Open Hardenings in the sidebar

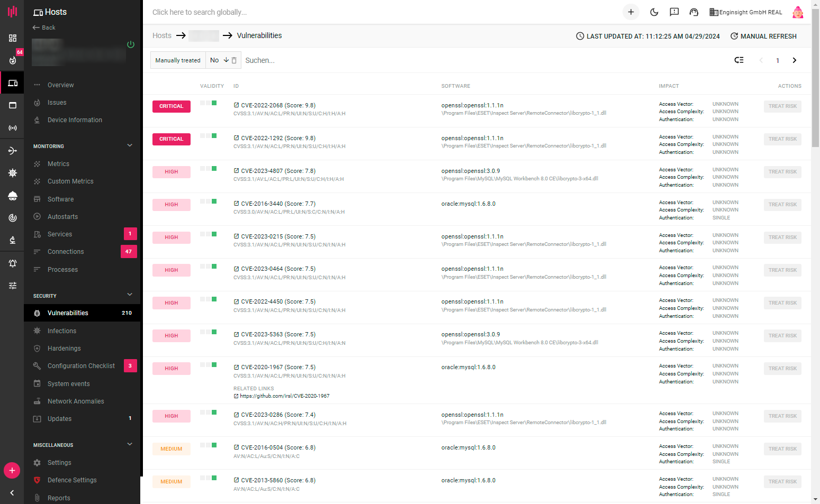(x=64, y=349)
